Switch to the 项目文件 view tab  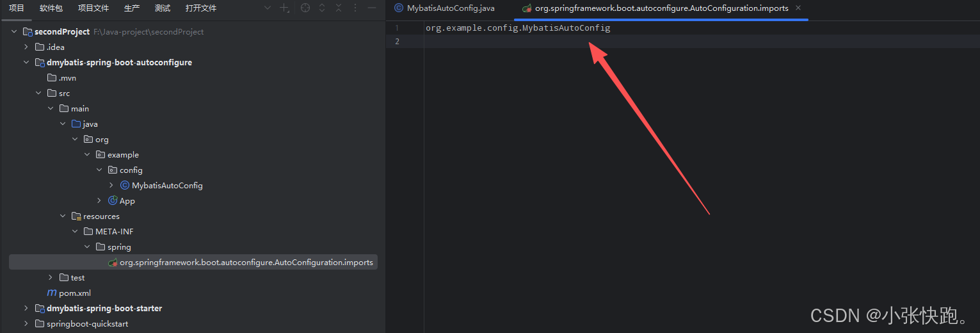93,8
